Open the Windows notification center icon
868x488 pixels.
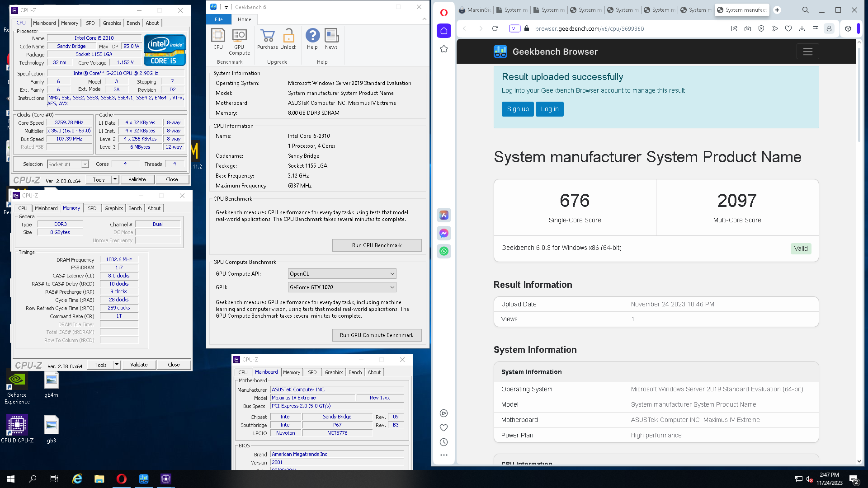(x=854, y=479)
